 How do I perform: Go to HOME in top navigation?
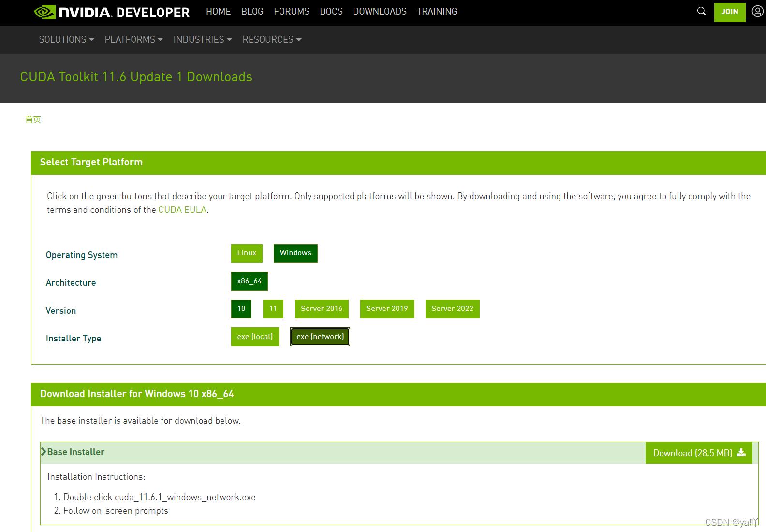pyautogui.click(x=219, y=12)
